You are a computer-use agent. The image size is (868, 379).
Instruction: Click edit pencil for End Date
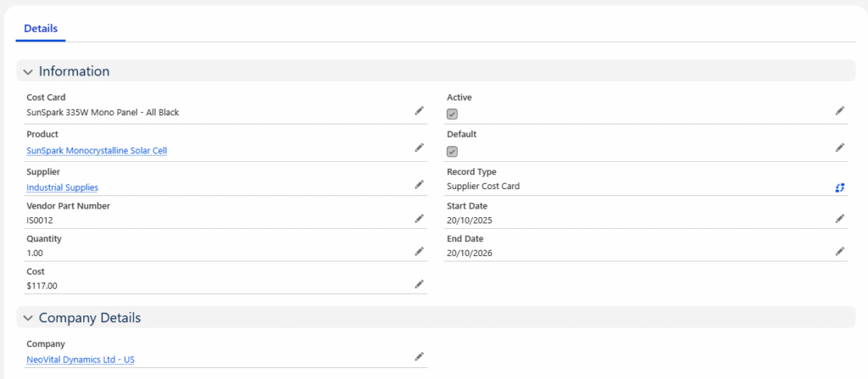tap(839, 252)
